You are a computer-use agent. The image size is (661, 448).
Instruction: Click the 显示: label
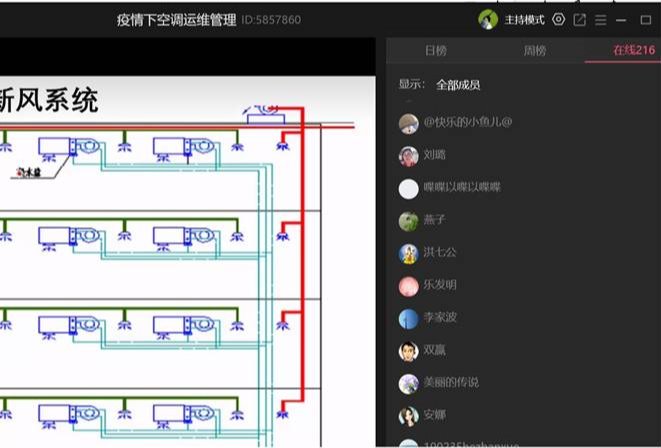coord(411,84)
